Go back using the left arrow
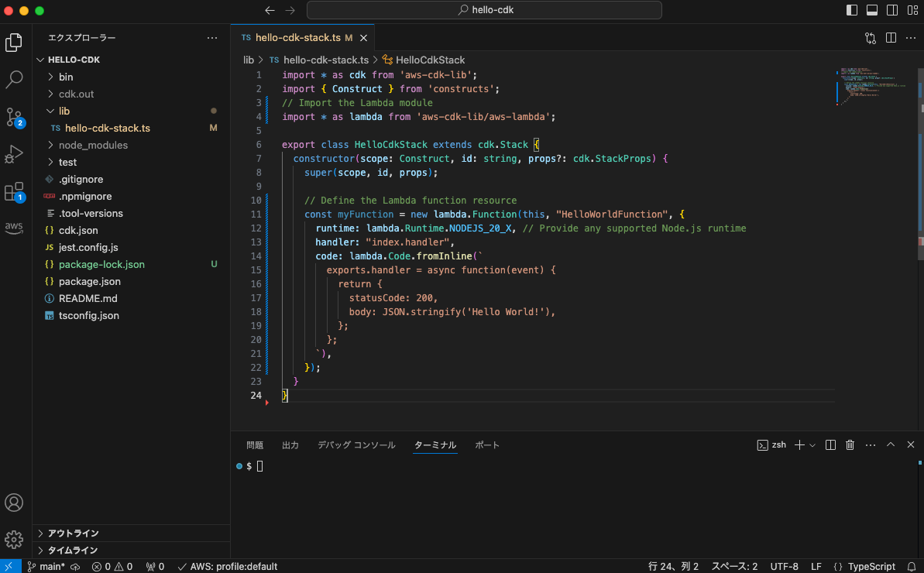This screenshot has width=924, height=573. click(270, 10)
